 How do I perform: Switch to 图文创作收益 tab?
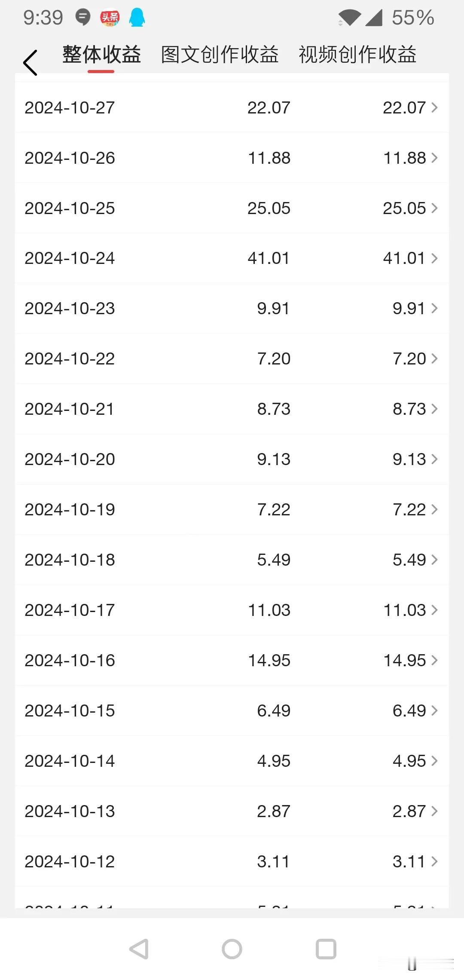click(x=220, y=55)
